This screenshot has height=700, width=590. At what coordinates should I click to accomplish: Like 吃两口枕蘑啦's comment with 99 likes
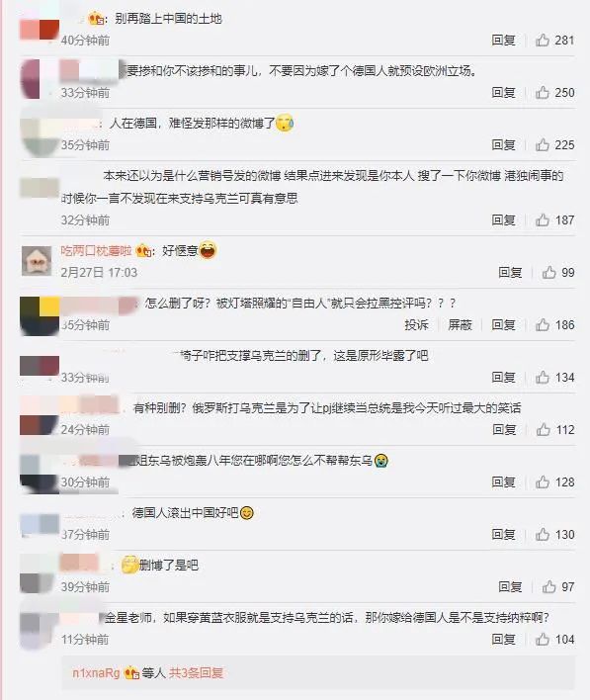(x=548, y=272)
